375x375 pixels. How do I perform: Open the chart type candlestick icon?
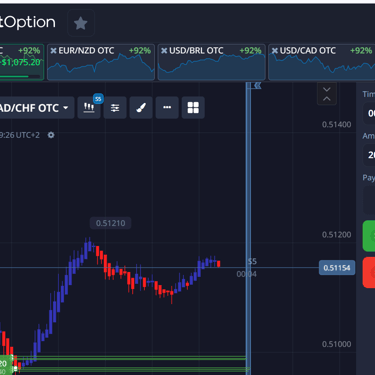89,108
